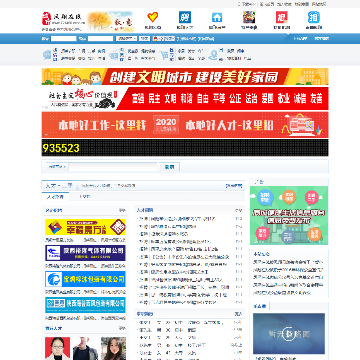Open the red 租 rental icon

click(282, 17)
